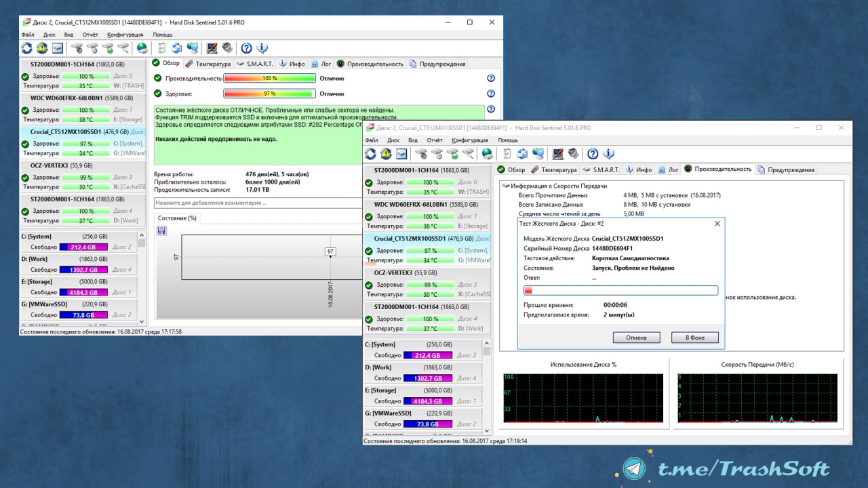Click the info "i" icon in the front window toolbar
Image resolution: width=868 pixels, height=488 pixels.
click(608, 154)
